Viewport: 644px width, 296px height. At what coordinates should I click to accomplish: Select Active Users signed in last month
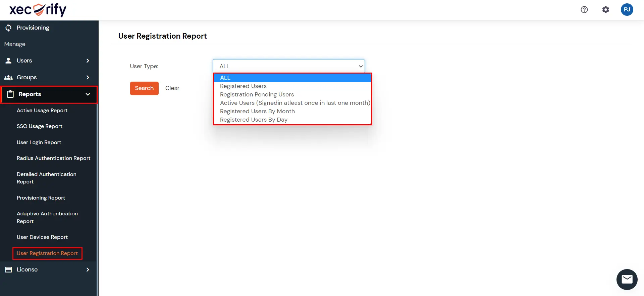click(292, 103)
